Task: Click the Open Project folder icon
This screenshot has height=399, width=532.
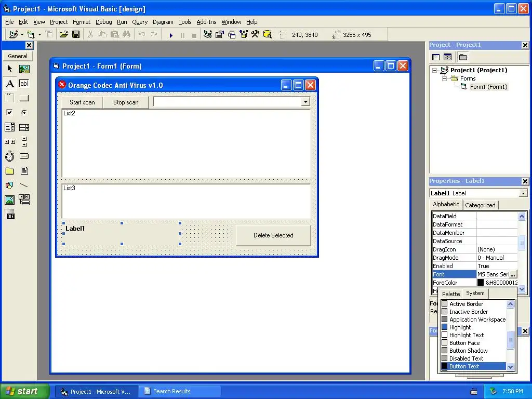Action: pos(64,34)
